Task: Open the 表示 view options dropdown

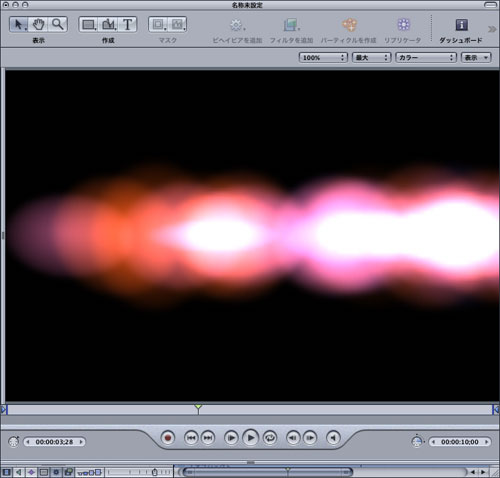Action: coord(476,58)
